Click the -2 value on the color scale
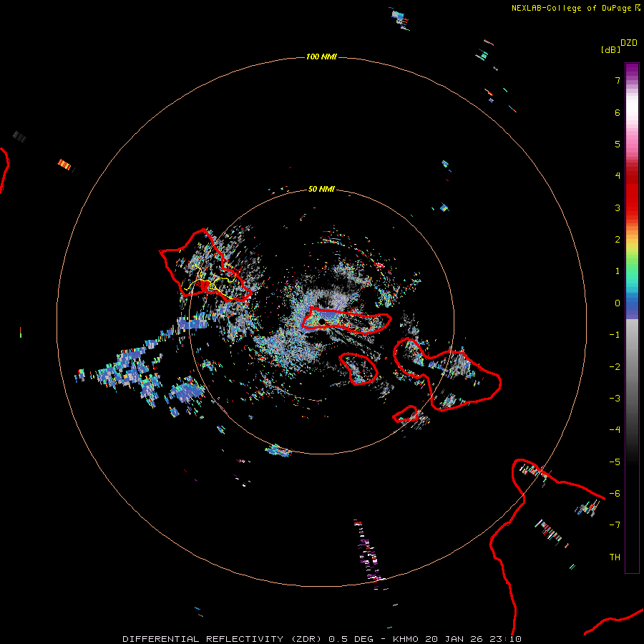Viewport: 644px width, 644px height. [x=615, y=367]
